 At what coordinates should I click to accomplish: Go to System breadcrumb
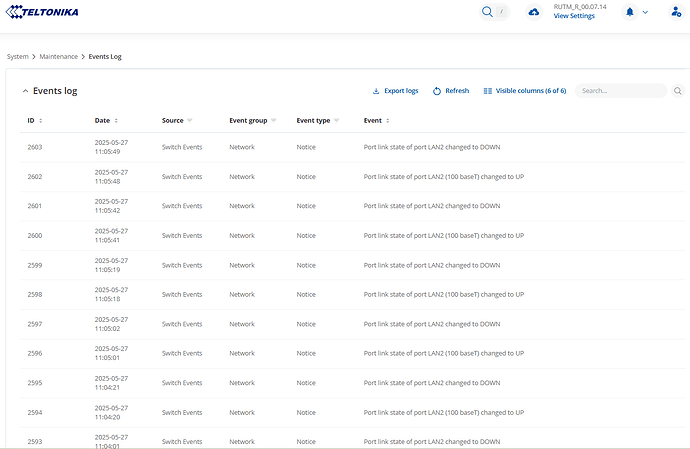[x=18, y=56]
